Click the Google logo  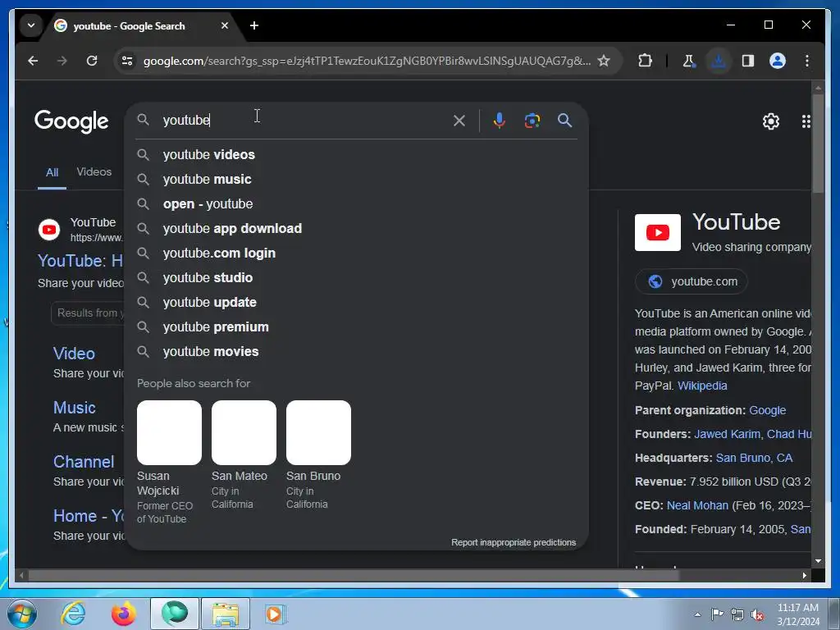[71, 121]
